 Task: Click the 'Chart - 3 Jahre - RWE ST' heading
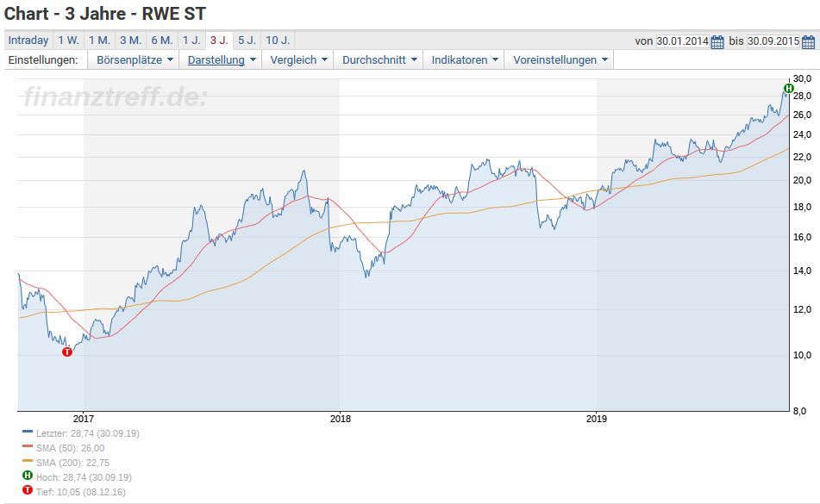click(105, 14)
